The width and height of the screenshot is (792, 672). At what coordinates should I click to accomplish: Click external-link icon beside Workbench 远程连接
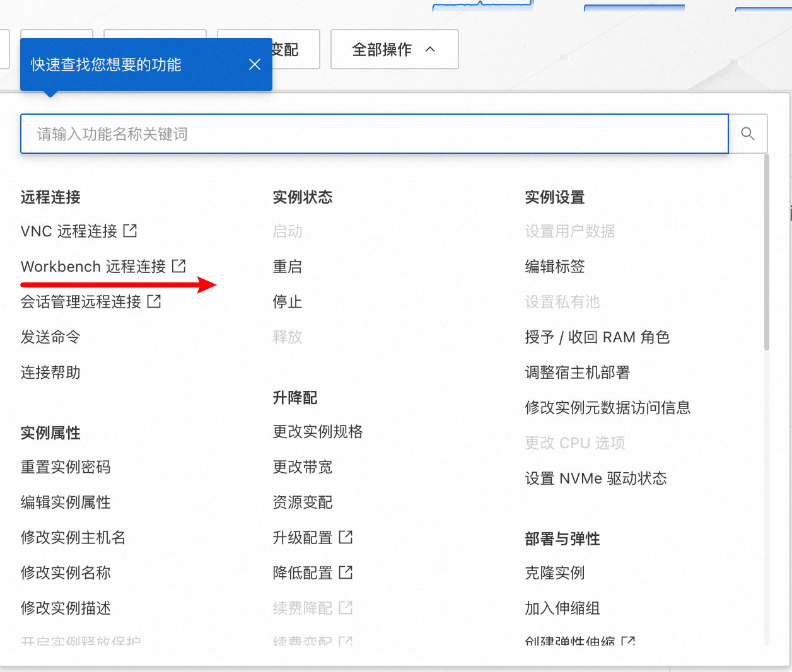(x=179, y=266)
